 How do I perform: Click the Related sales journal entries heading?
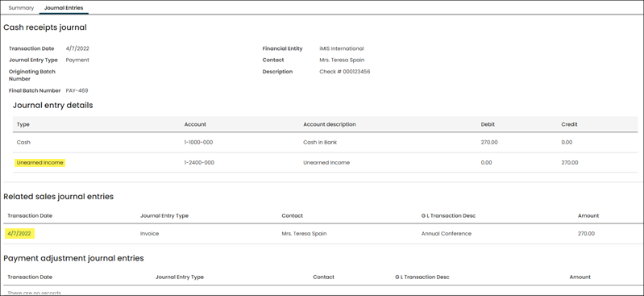click(58, 197)
